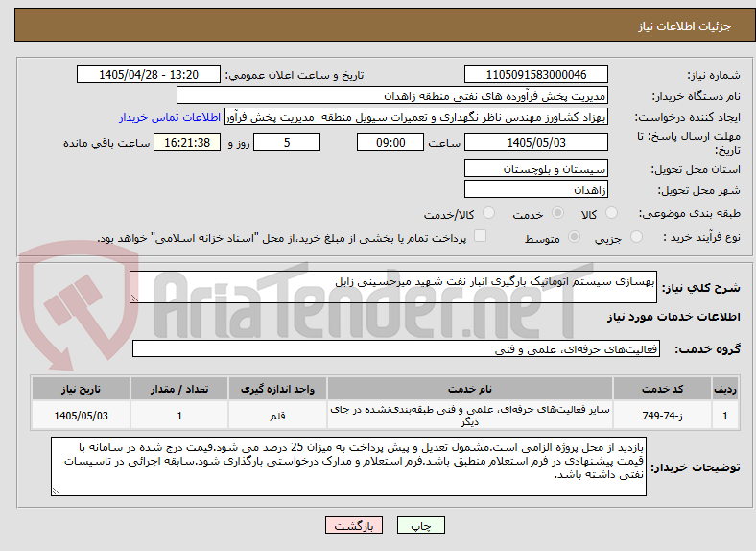
Task: Click the نوع فرآیند خرید label
Action: click(x=701, y=237)
